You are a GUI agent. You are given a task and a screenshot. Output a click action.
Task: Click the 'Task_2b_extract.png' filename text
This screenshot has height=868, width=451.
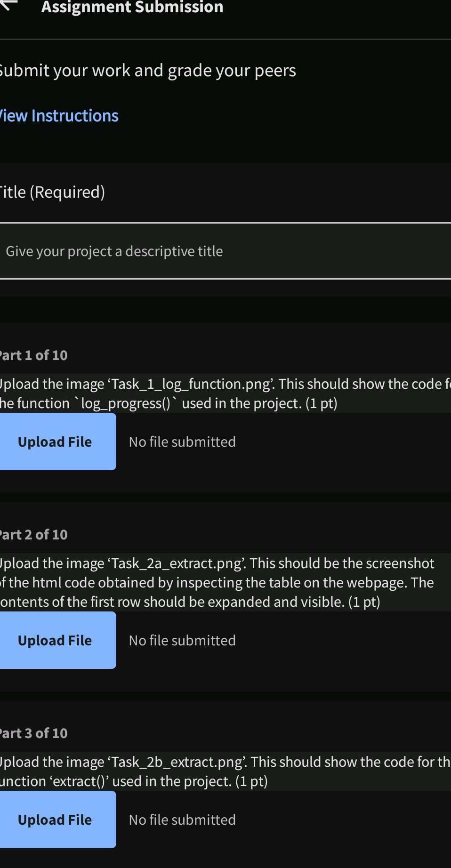click(177, 762)
